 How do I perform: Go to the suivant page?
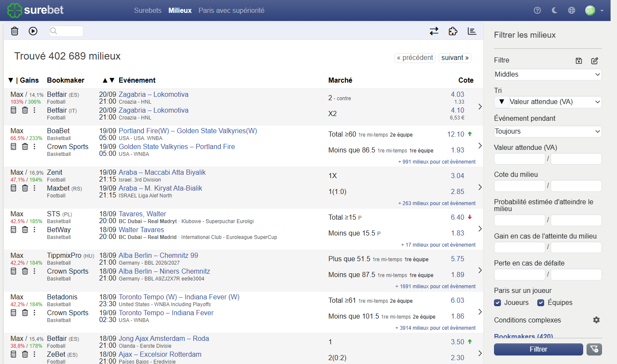(455, 58)
